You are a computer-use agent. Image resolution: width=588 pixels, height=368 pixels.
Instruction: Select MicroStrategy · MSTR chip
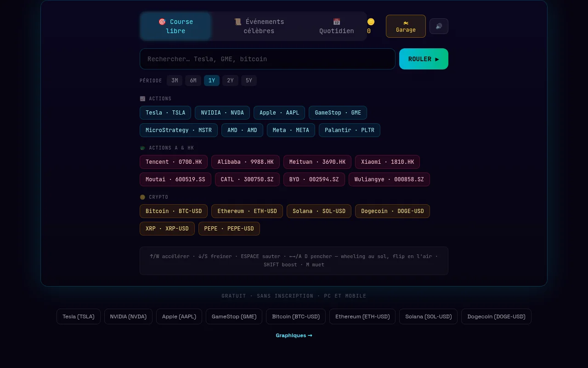(179, 130)
